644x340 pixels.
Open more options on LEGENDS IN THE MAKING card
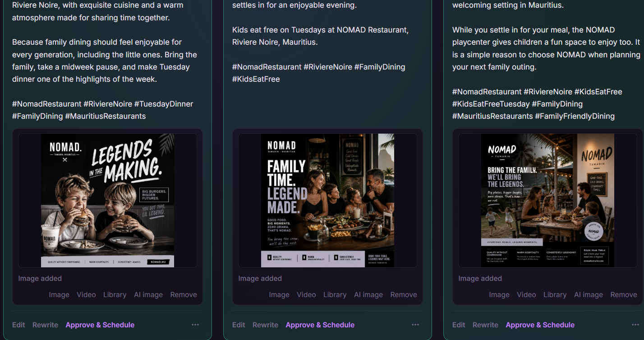[195, 325]
